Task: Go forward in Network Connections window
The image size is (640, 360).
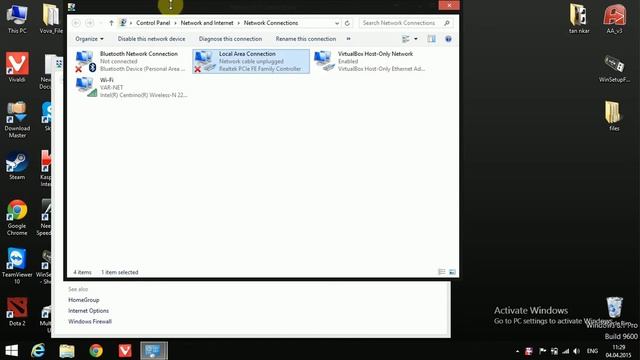Action: point(90,23)
